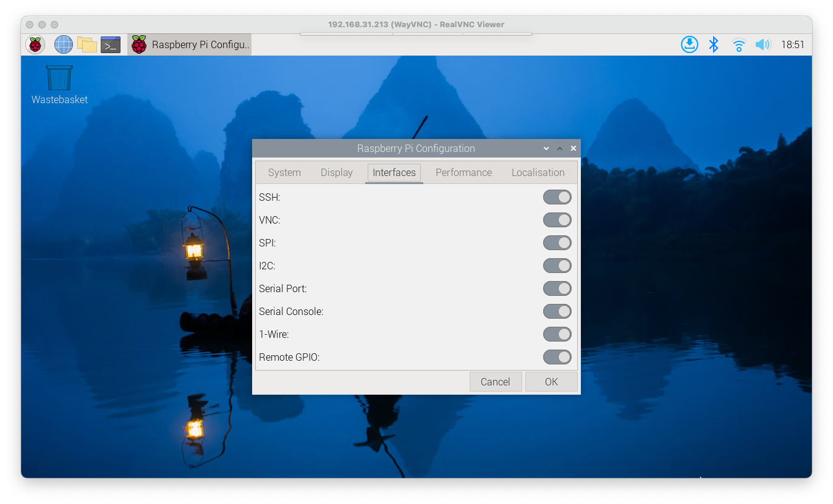Toggle the Serial Console switch

(557, 311)
